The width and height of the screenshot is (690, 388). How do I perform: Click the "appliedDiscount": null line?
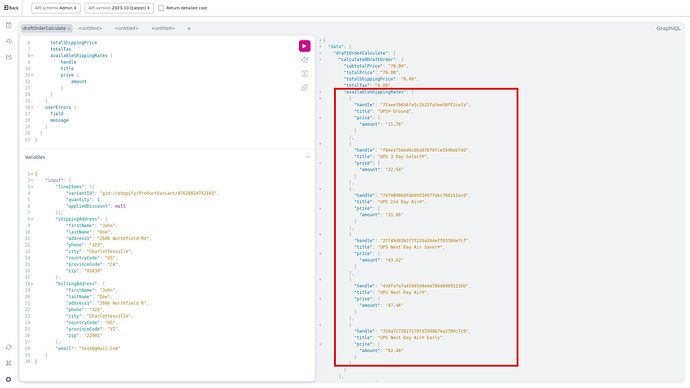pyautogui.click(x=96, y=206)
